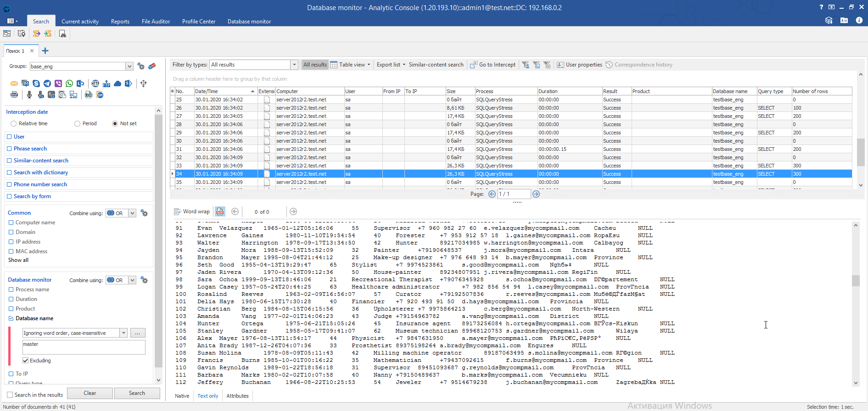The height and width of the screenshot is (411, 868).
Task: Switch to the Native view tab
Action: (182, 396)
